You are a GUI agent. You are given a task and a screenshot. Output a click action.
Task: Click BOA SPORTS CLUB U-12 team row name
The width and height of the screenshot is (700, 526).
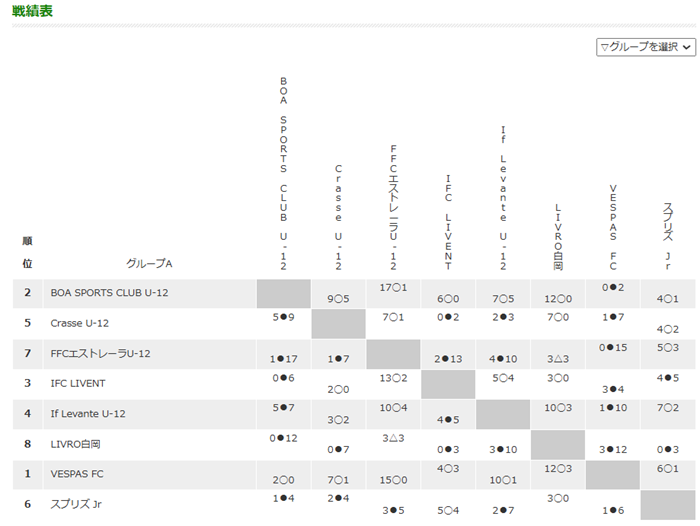[x=109, y=293]
